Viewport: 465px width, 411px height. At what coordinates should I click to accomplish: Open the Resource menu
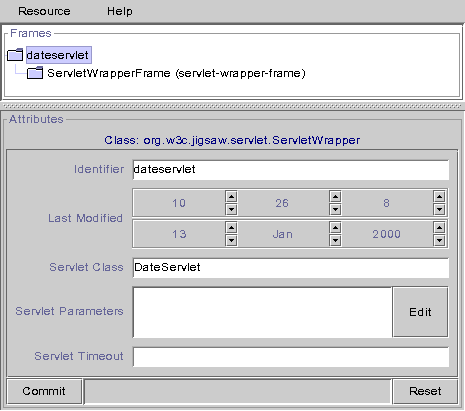click(x=44, y=11)
